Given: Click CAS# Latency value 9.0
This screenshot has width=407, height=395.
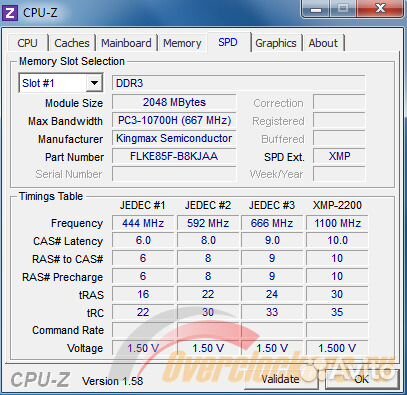Looking at the screenshot, I should [x=272, y=241].
